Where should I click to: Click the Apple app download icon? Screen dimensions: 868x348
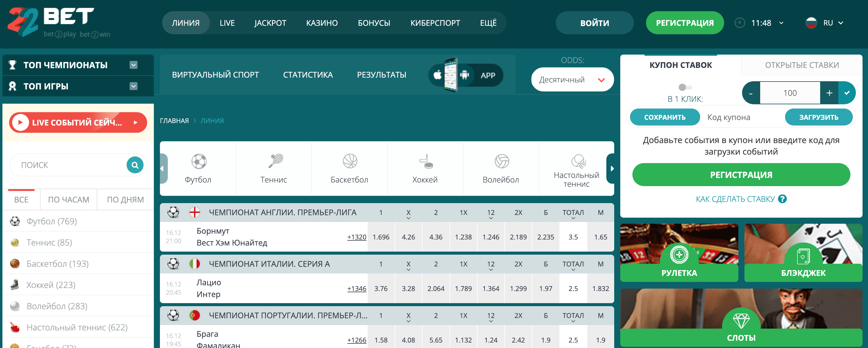click(x=437, y=75)
